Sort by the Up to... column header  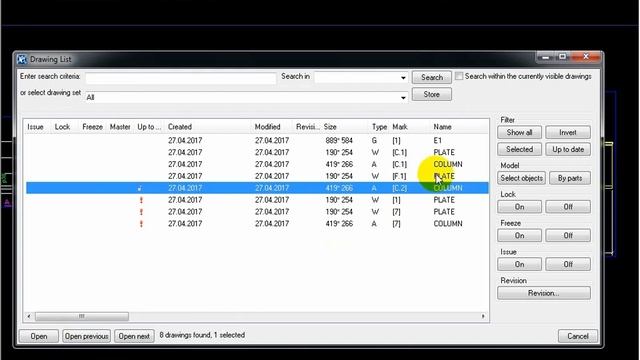click(149, 127)
